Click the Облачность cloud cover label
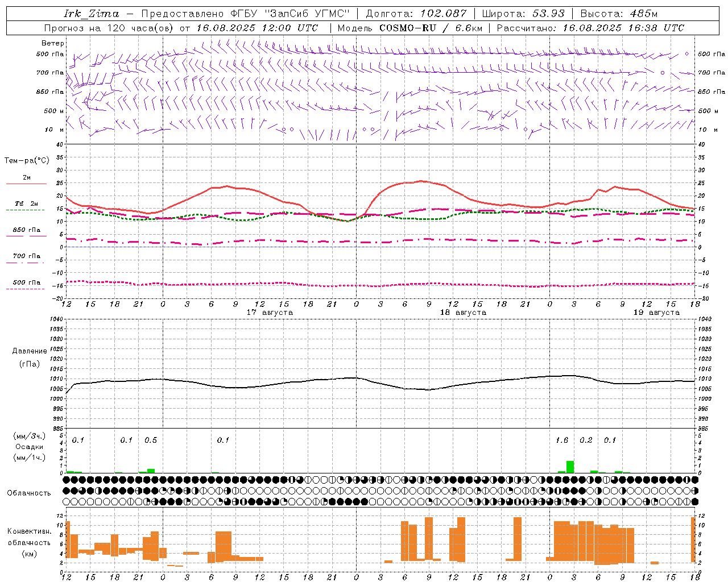Screen dimensions: 728x582 pyautogui.click(x=29, y=493)
